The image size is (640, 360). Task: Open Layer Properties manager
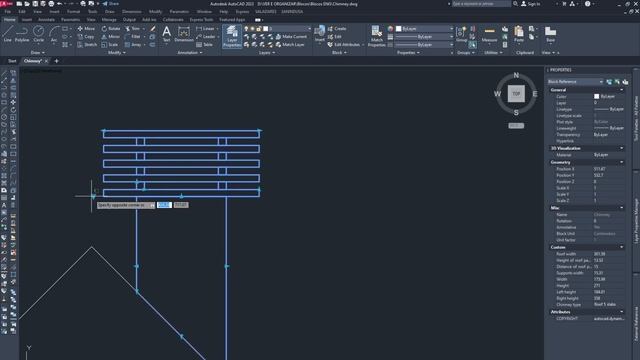click(x=232, y=36)
